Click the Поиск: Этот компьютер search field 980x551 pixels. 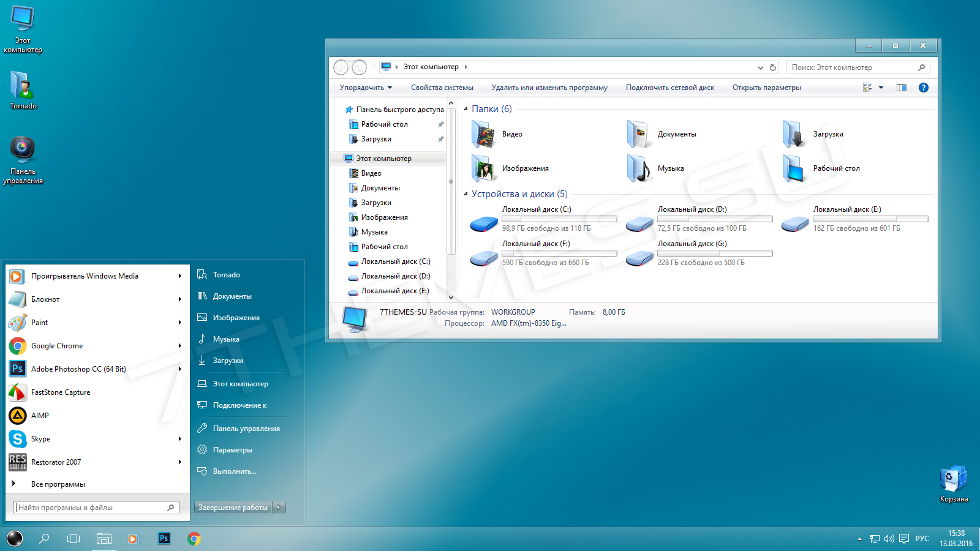click(x=858, y=67)
